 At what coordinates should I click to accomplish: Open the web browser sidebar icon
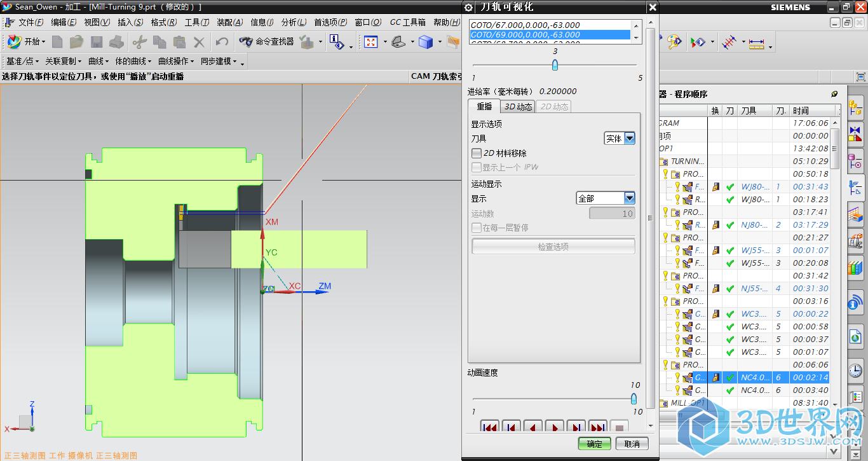(855, 338)
